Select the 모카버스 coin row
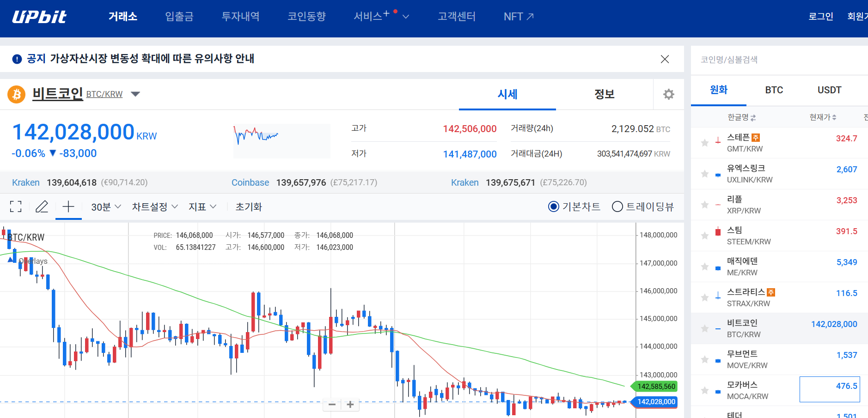 (780, 390)
